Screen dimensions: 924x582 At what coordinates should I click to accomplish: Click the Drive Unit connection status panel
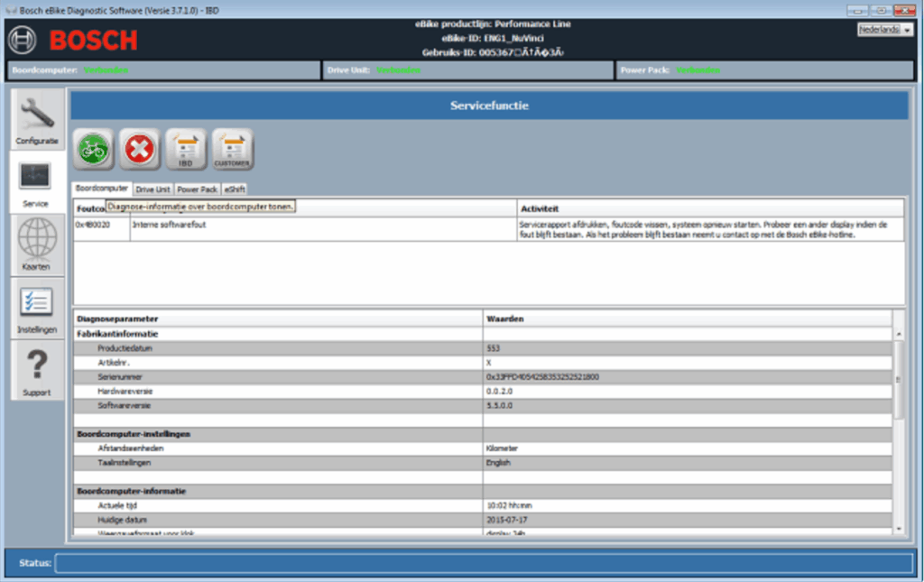tap(468, 70)
